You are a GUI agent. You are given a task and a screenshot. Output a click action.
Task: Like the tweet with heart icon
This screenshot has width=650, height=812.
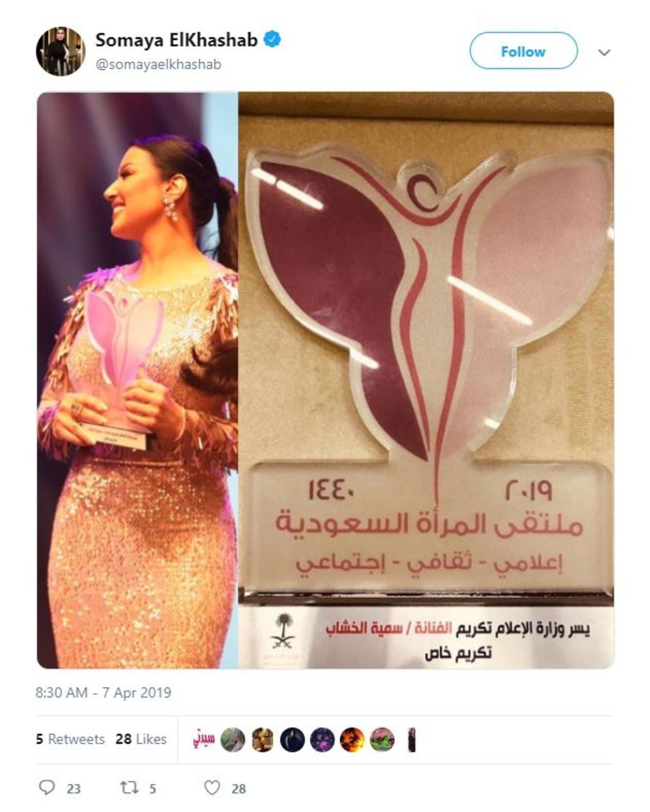[212, 788]
